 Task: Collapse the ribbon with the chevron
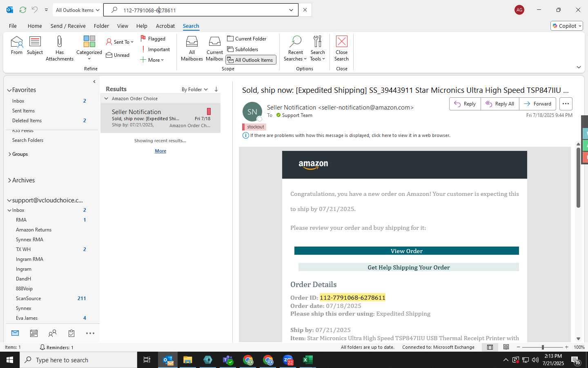tap(579, 67)
